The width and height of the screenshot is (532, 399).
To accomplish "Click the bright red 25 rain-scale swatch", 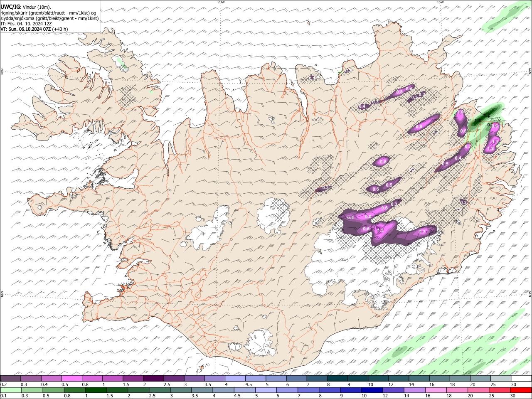I will pos(500,390).
